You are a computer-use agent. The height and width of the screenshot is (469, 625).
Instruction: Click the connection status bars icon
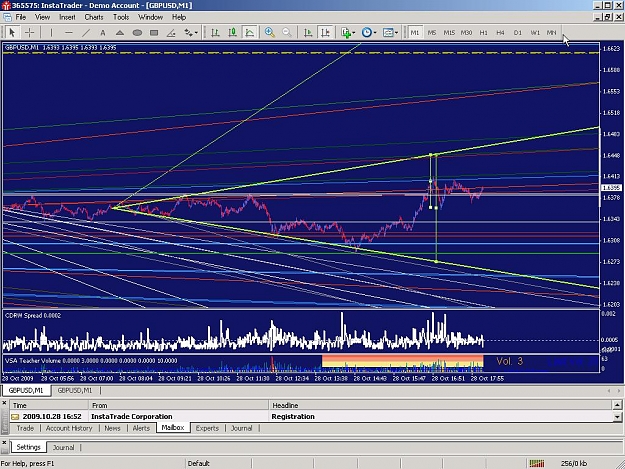coord(537,463)
